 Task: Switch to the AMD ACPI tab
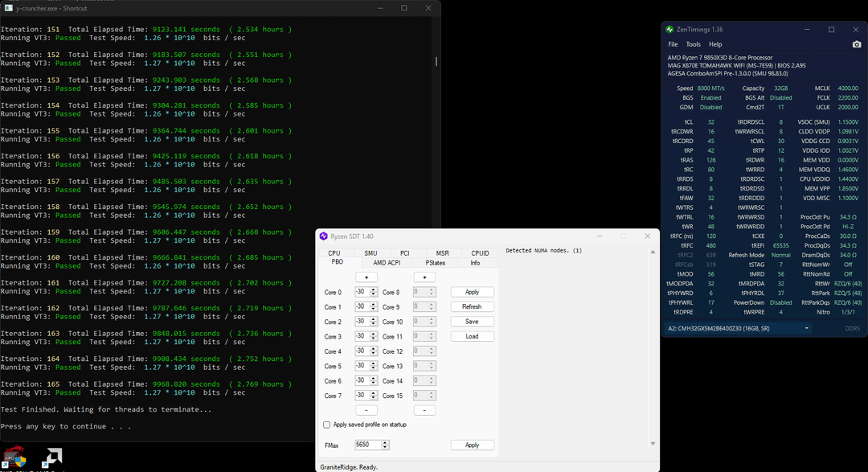click(x=387, y=262)
